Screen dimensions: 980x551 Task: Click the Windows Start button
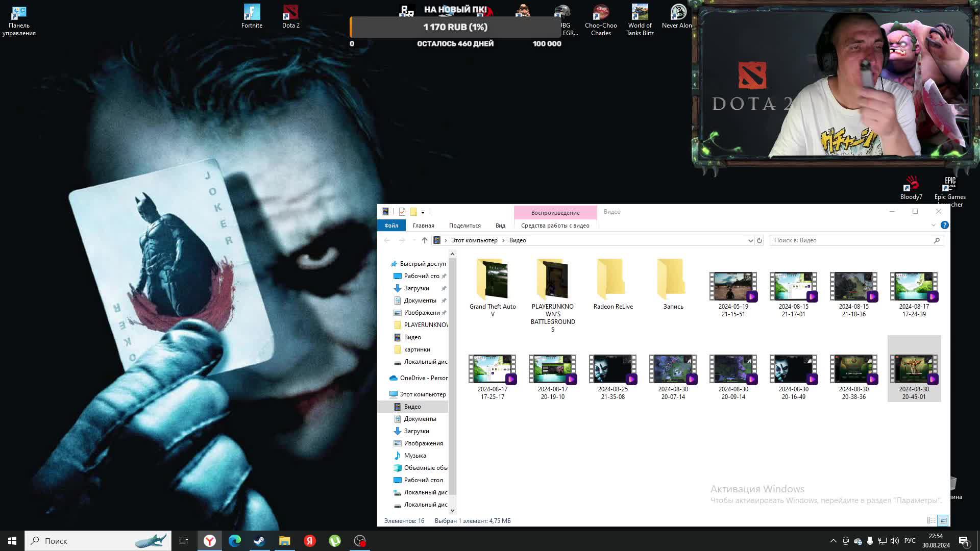pyautogui.click(x=12, y=541)
